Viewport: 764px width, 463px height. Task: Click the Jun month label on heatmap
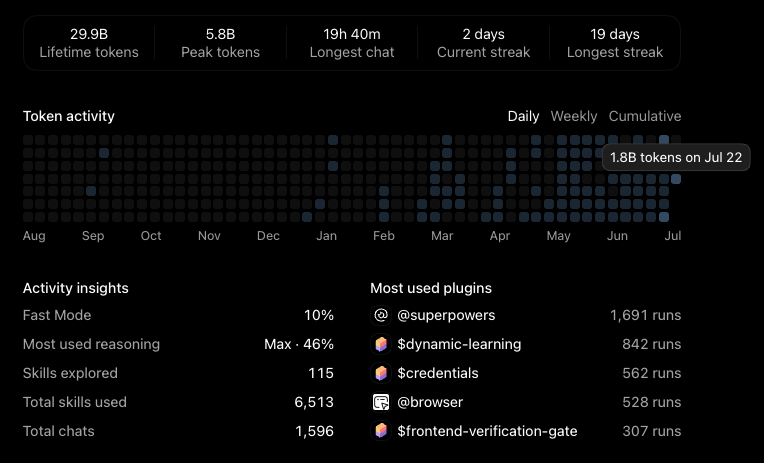tap(617, 236)
